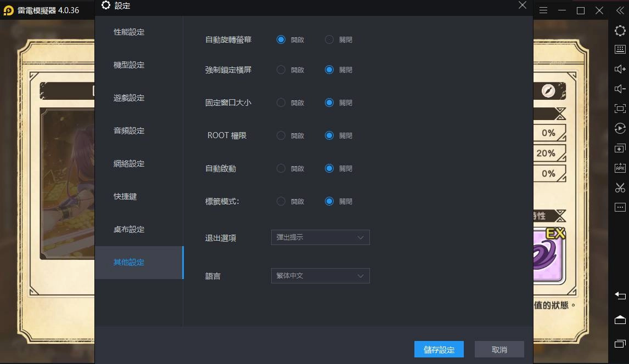This screenshot has height=364, width=629.
Task: Turn on 強制鎖定橫屏 with 開啟 radio
Action: click(x=281, y=70)
